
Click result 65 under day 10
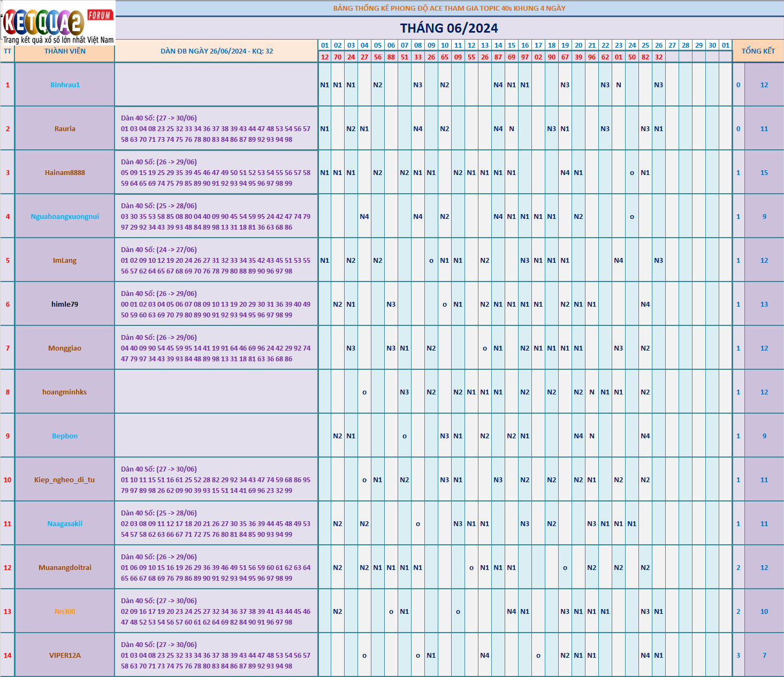point(445,57)
